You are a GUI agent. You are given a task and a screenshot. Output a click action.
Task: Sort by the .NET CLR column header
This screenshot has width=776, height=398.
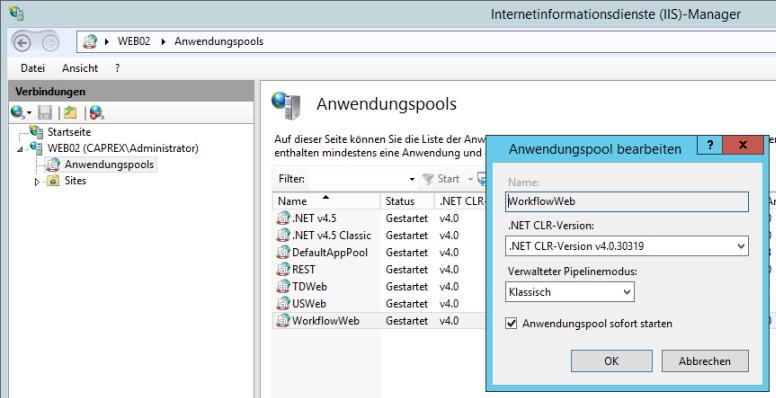(460, 201)
